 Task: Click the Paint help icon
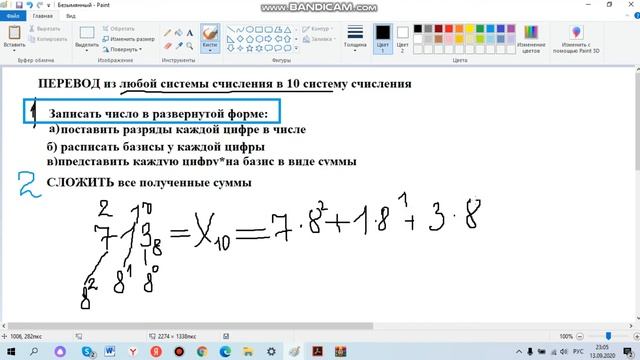click(x=637, y=16)
